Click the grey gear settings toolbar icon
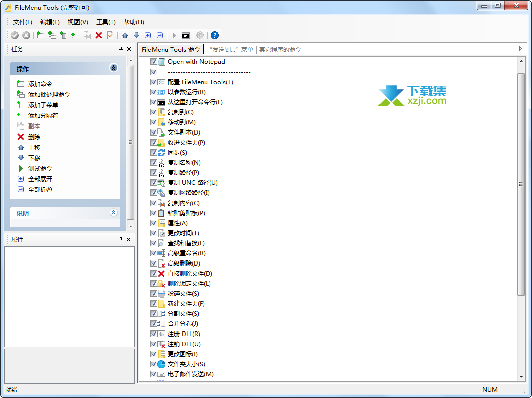532x398 pixels. [200, 35]
